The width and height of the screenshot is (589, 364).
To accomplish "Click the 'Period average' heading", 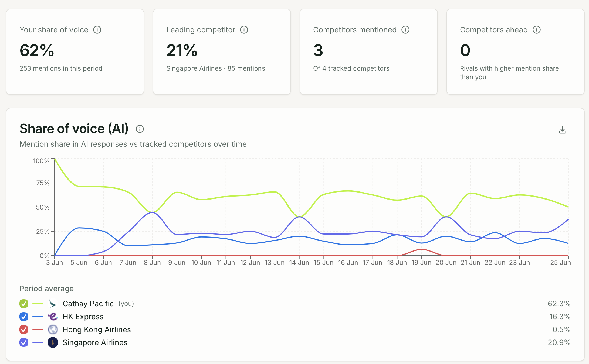I will (x=46, y=289).
